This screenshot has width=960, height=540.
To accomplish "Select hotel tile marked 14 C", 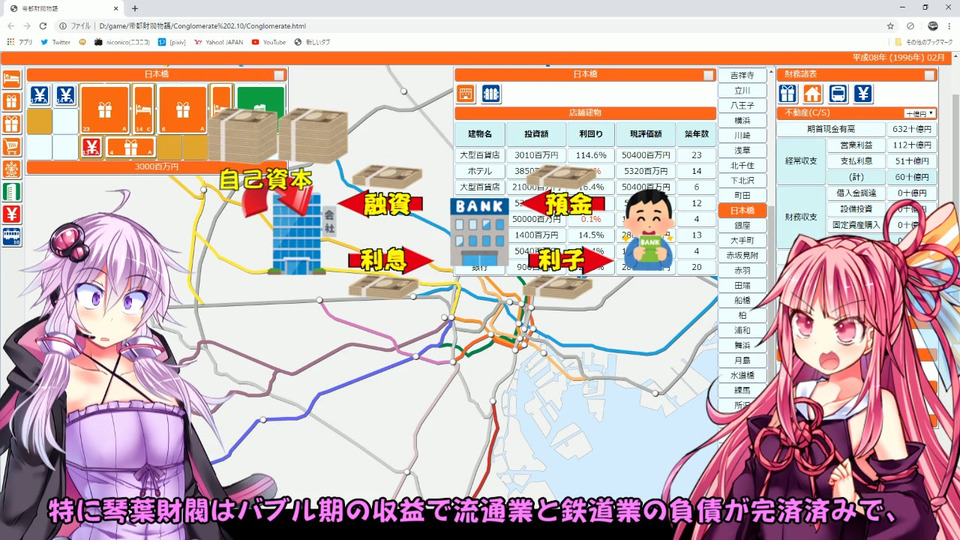I will 143,109.
